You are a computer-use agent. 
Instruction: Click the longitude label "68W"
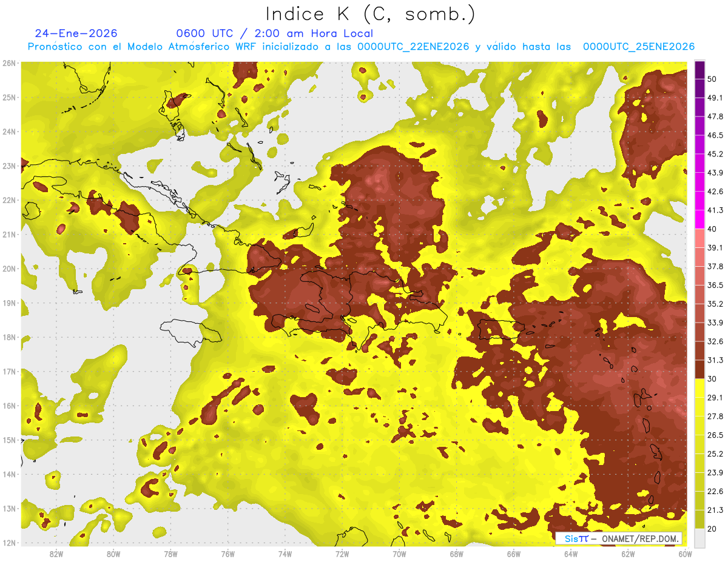tap(457, 554)
